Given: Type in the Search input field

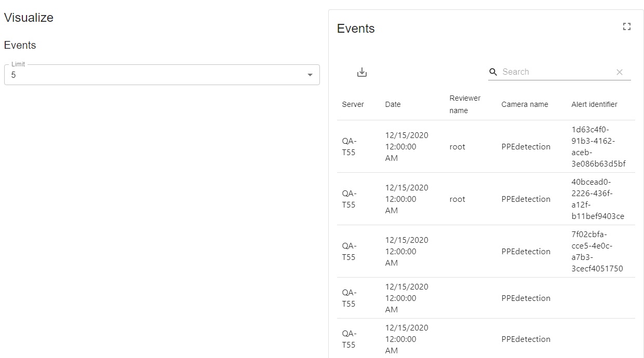Looking at the screenshot, I should 556,72.
